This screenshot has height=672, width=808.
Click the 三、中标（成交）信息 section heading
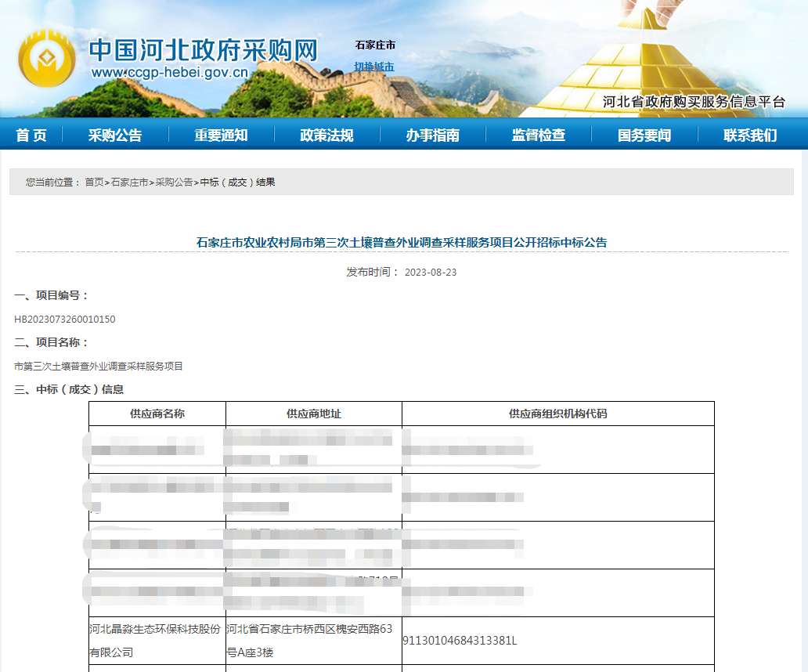(x=69, y=389)
